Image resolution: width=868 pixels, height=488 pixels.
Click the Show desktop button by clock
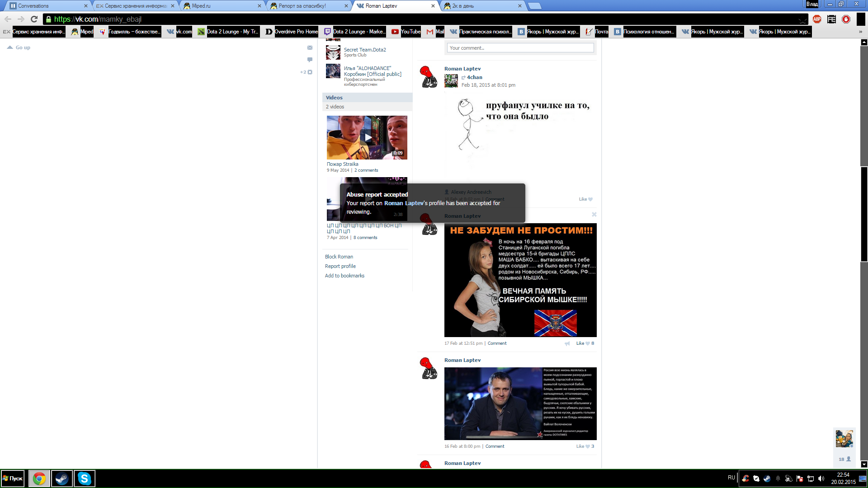(x=863, y=479)
